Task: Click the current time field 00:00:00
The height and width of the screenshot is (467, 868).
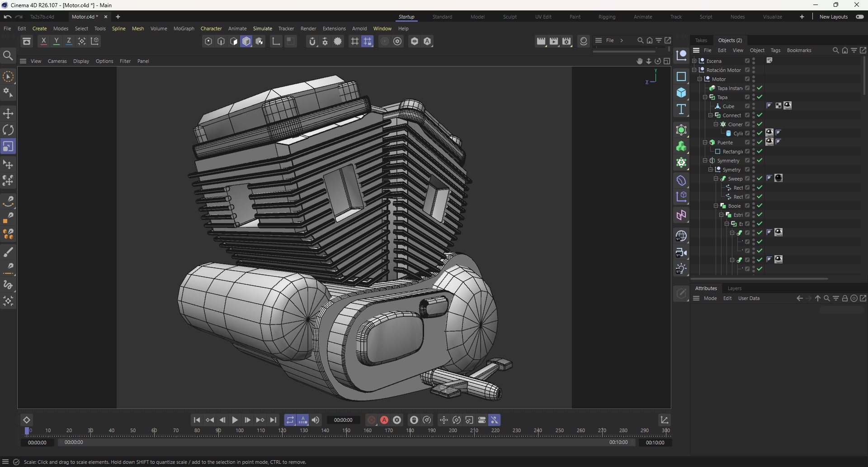Action: pyautogui.click(x=343, y=420)
